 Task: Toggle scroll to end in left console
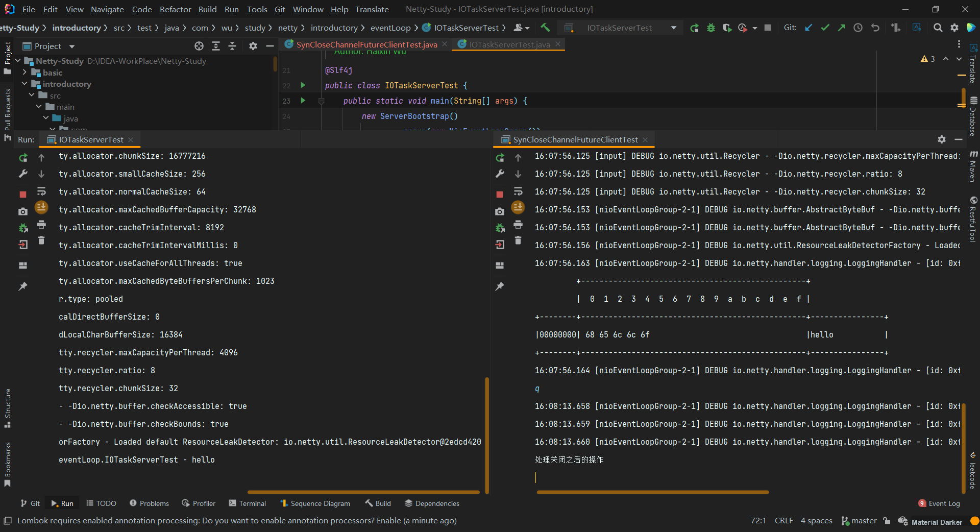point(41,207)
